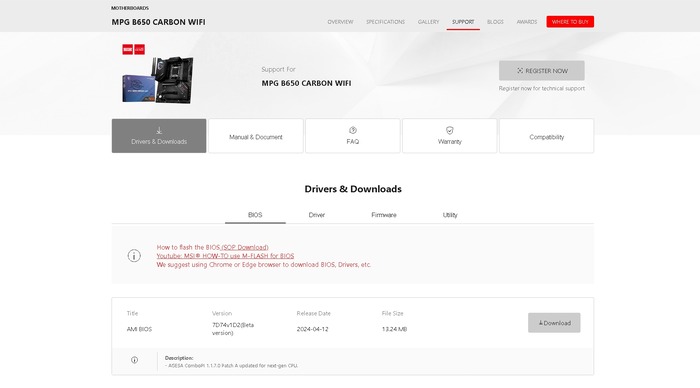Click the MPG B650 CARBON WIFI header title
Screen dimensions: 700x388
click(158, 22)
